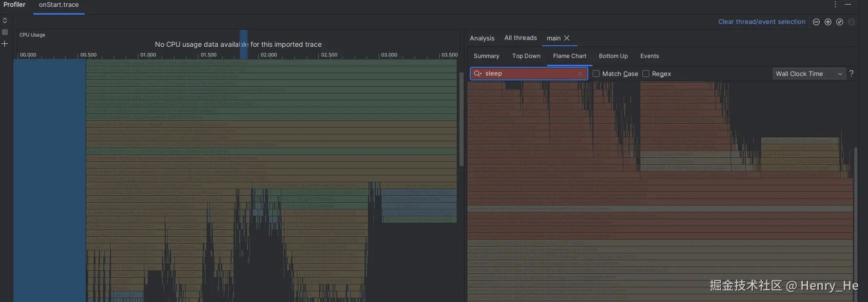
Task: Select the Flame Chart tab
Action: [570, 56]
